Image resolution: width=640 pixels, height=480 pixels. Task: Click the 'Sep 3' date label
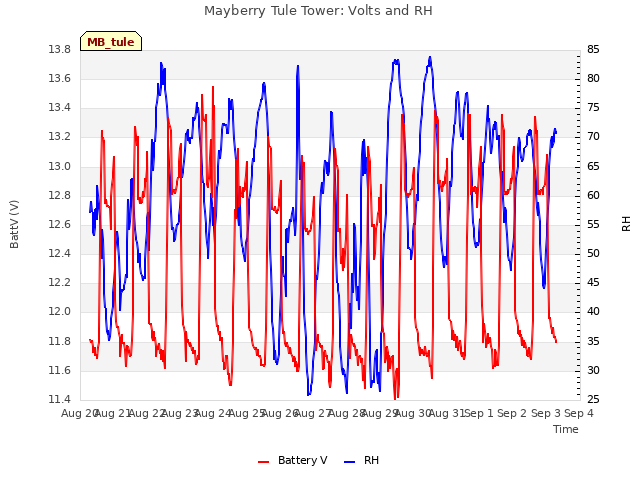[546, 413]
